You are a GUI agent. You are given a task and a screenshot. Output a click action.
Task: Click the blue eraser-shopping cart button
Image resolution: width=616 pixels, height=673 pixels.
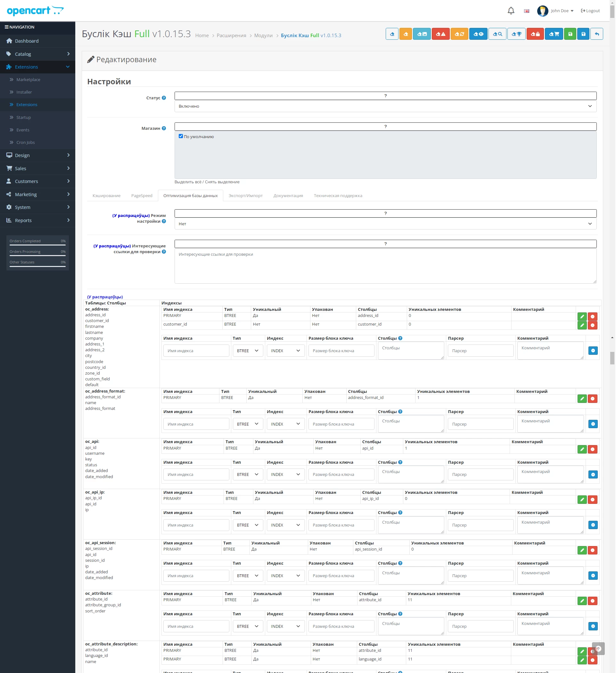[554, 34]
